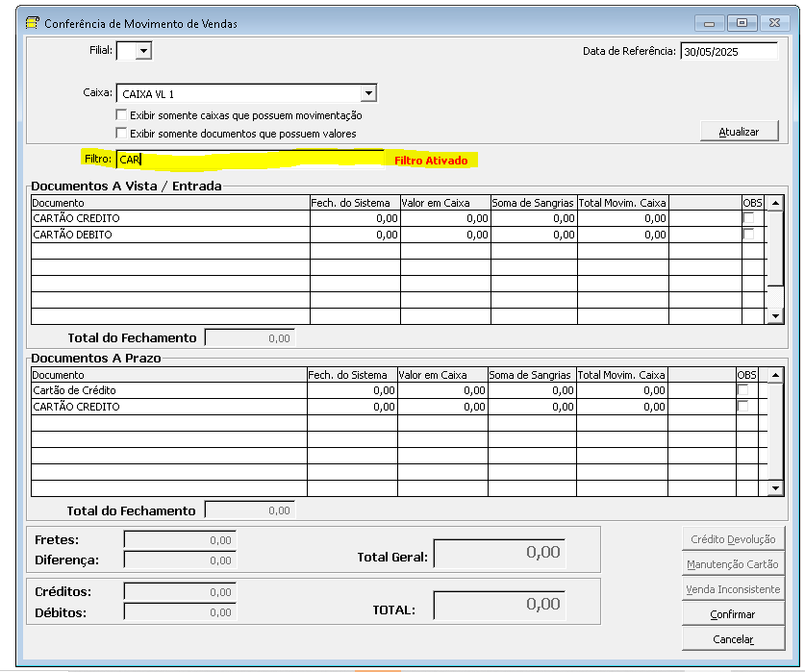
Task: Click the Créditos value field
Action: click(x=180, y=592)
